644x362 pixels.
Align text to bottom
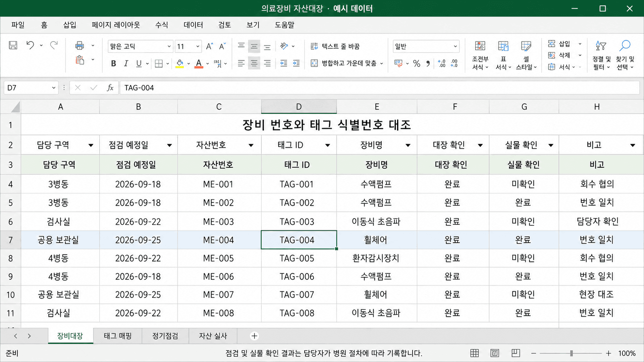click(x=267, y=47)
